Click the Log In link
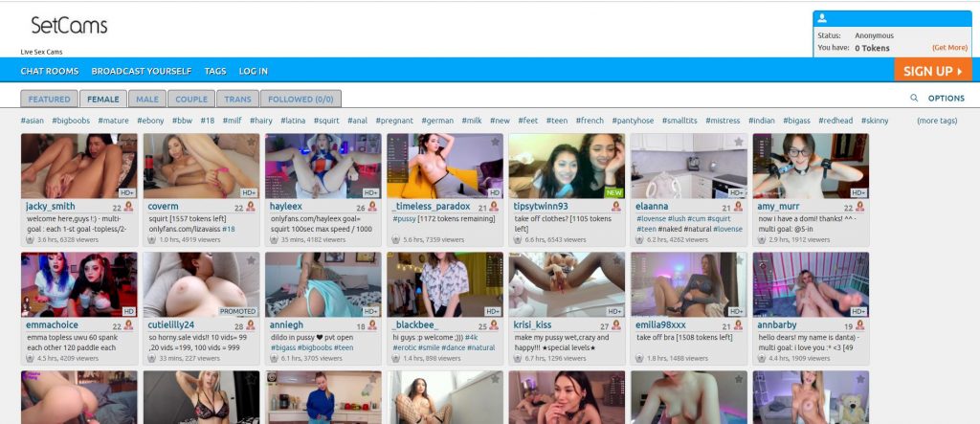Viewport: 980px width, 424px height. 254,71
